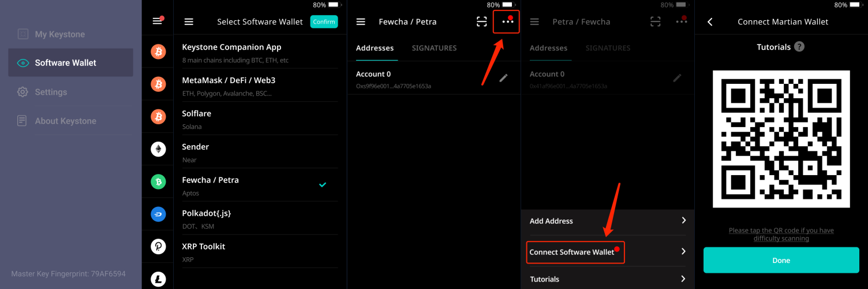Switch to SIGNATURES tab under Fewcha / Petra
Image resolution: width=868 pixels, height=289 pixels.
coord(434,48)
